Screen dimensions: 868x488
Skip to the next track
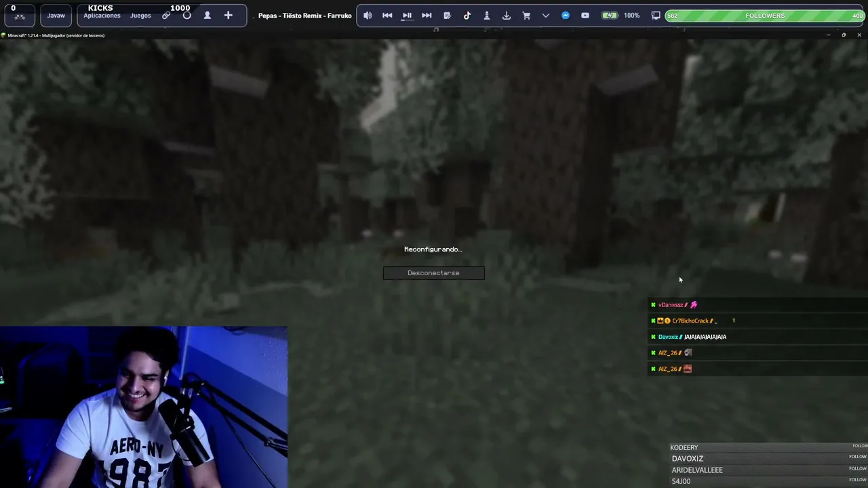tap(427, 16)
